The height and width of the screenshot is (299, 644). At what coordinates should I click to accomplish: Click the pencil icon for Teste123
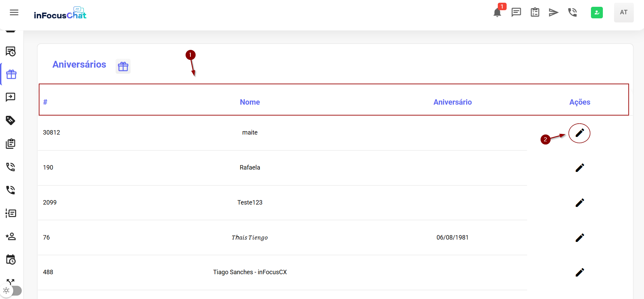[x=579, y=203]
